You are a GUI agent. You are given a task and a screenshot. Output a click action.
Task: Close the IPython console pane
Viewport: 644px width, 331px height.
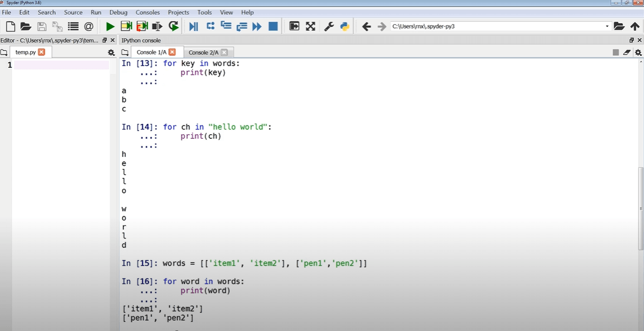click(x=640, y=40)
